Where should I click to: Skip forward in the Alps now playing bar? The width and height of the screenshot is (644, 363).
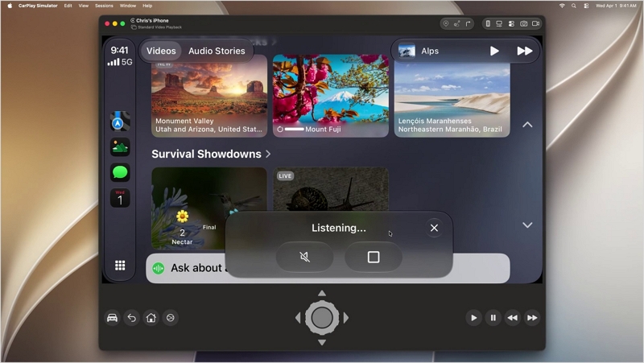(525, 51)
